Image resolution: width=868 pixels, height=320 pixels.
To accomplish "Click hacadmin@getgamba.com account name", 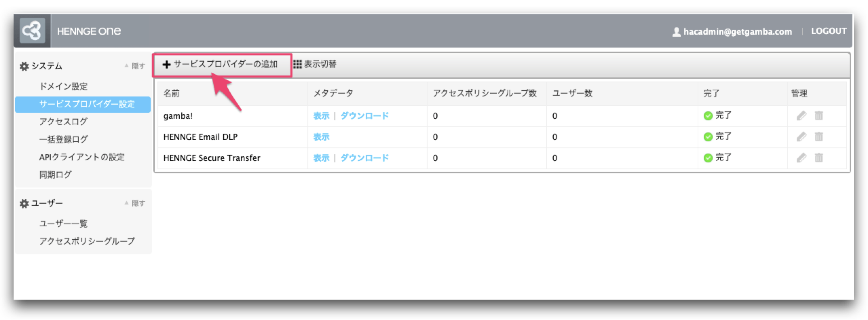I will tap(737, 32).
